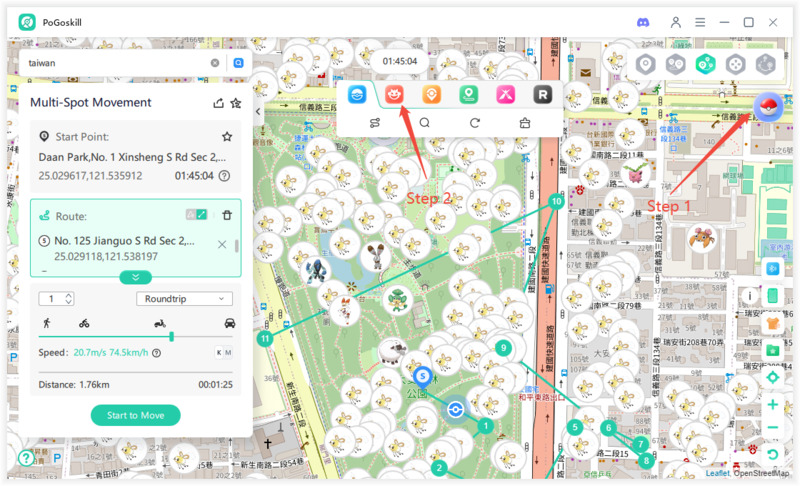Favorite the Start Point with star
The height and width of the screenshot is (486, 800).
coord(227,136)
